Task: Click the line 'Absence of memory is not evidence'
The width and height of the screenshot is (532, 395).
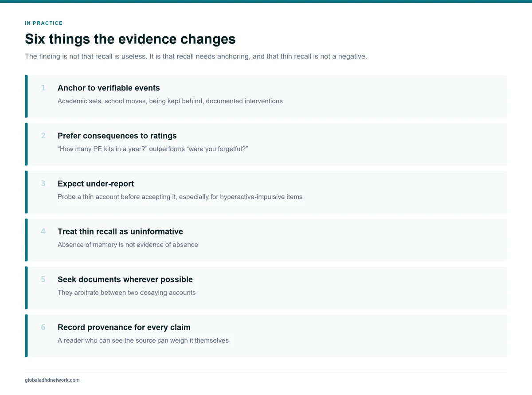Action: coord(128,245)
